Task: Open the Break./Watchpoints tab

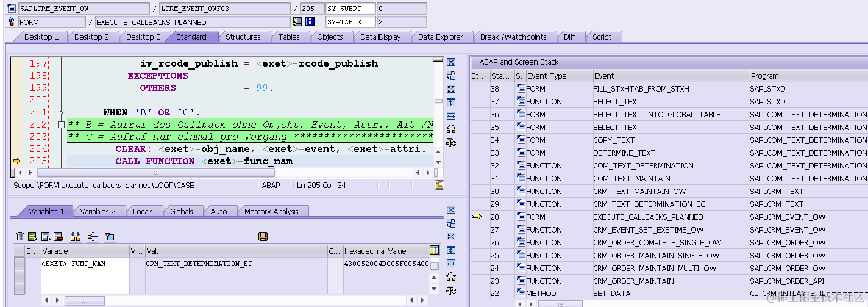Action: pyautogui.click(x=513, y=37)
